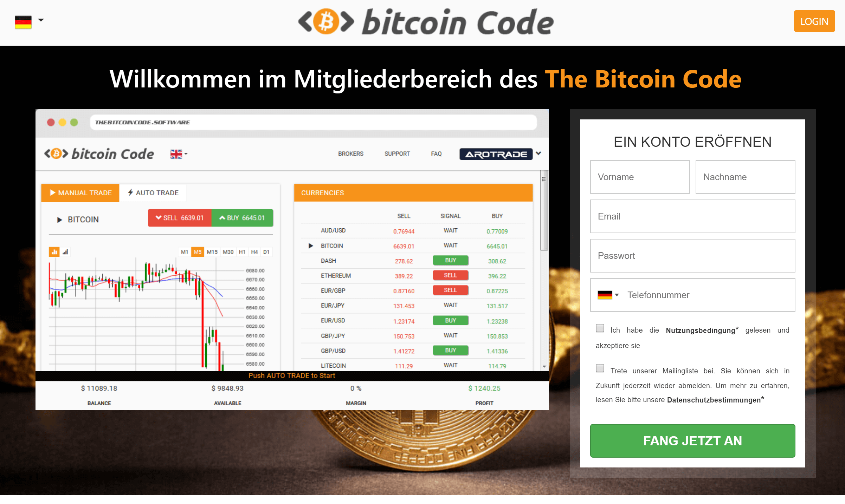
Task: Open the Support menu tab
Action: (397, 155)
